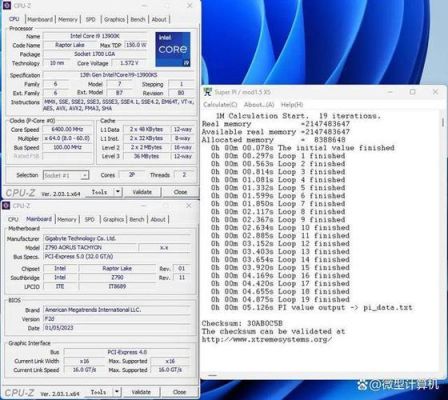Click the Current Link Width x16 value

coord(84,361)
